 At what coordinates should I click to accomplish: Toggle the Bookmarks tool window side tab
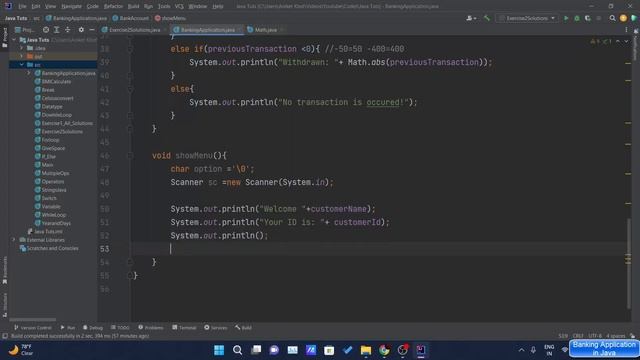(4, 270)
